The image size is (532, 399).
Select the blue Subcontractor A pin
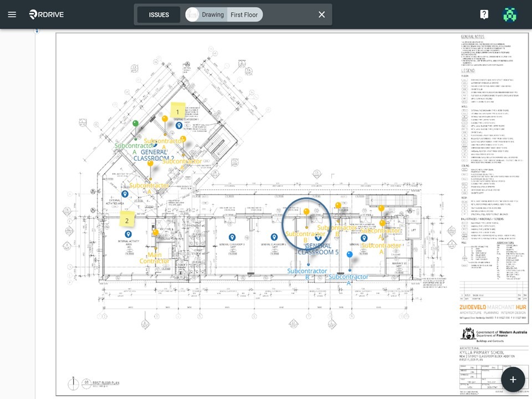tap(350, 254)
